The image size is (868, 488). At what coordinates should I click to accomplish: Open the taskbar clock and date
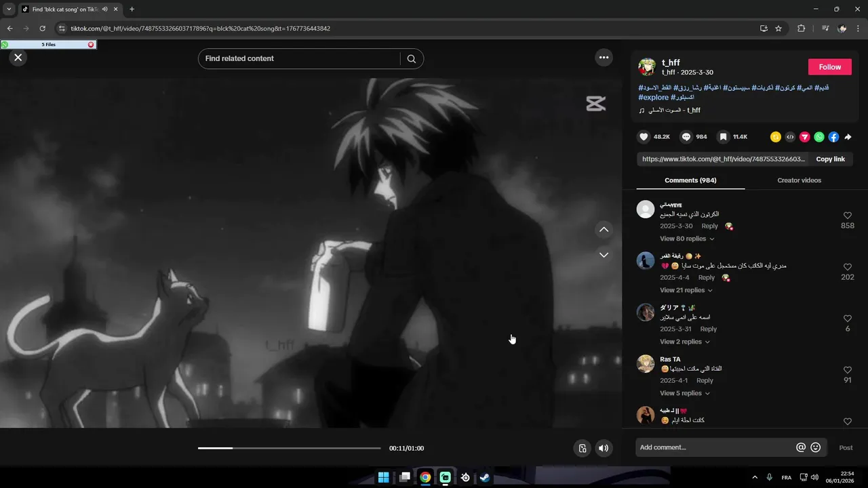[x=840, y=477]
